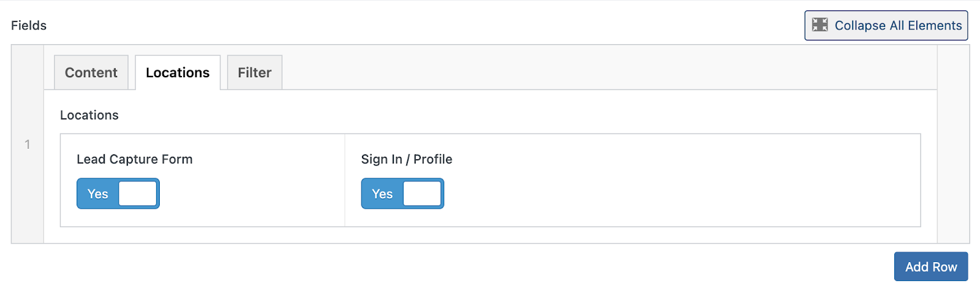The image size is (980, 289).
Task: Click the Fields heading label
Action: (x=29, y=25)
